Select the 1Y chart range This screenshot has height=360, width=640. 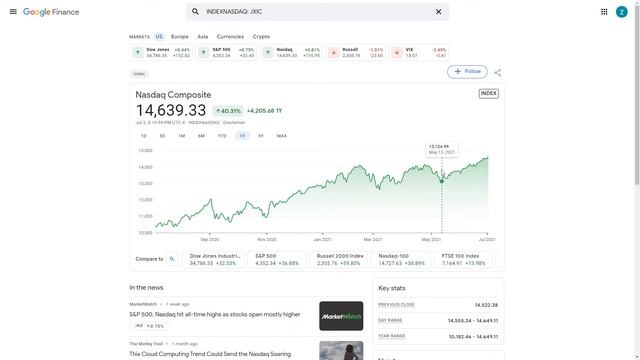242,136
